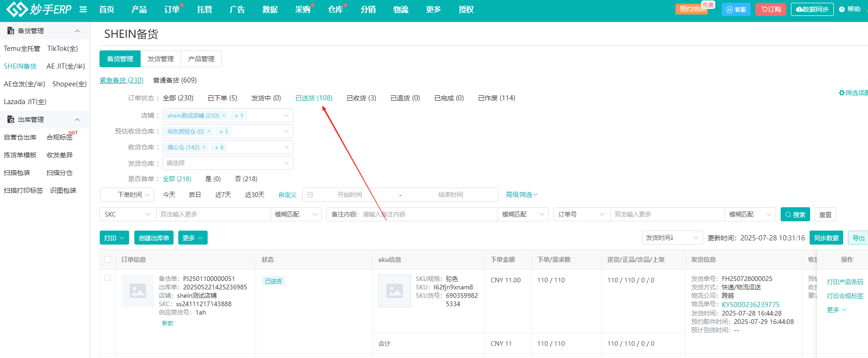Image resolution: width=868 pixels, height=358 pixels.
Task: Click the 开始时间 start date field
Action: 349,195
